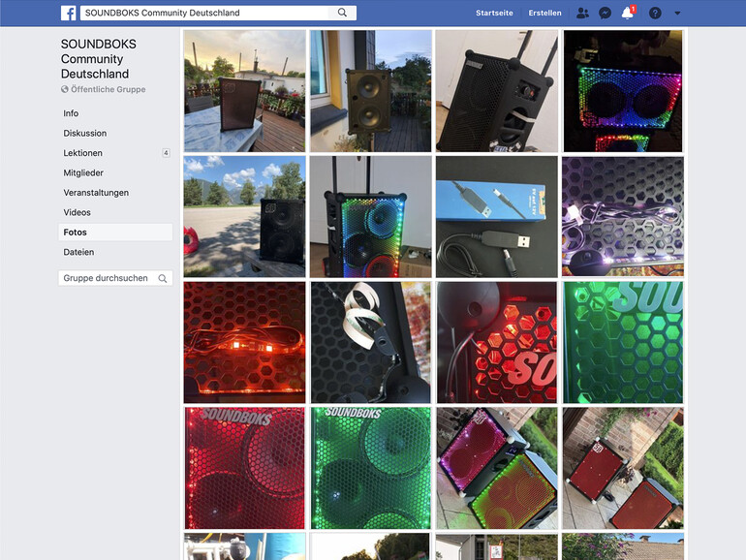This screenshot has height=560, width=746.
Task: Open photo of USB cable and blue box
Action: pos(497,217)
